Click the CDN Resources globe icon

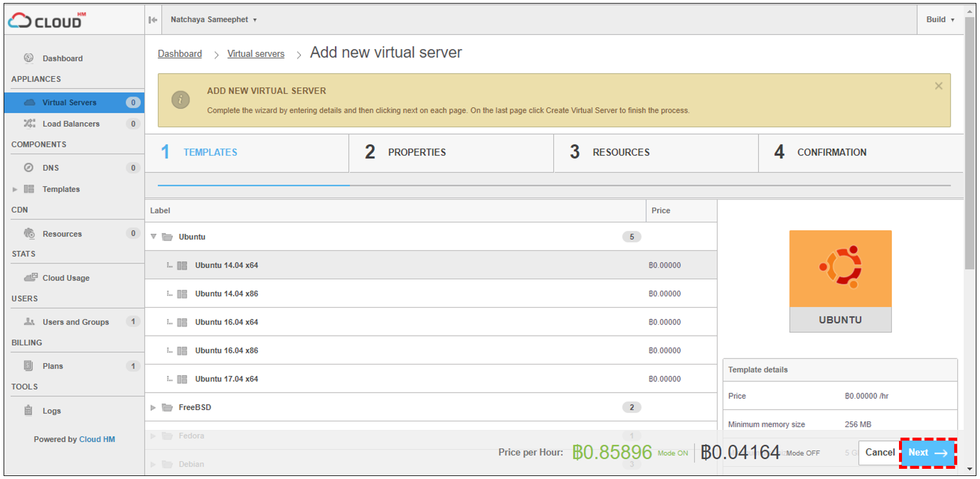[29, 233]
